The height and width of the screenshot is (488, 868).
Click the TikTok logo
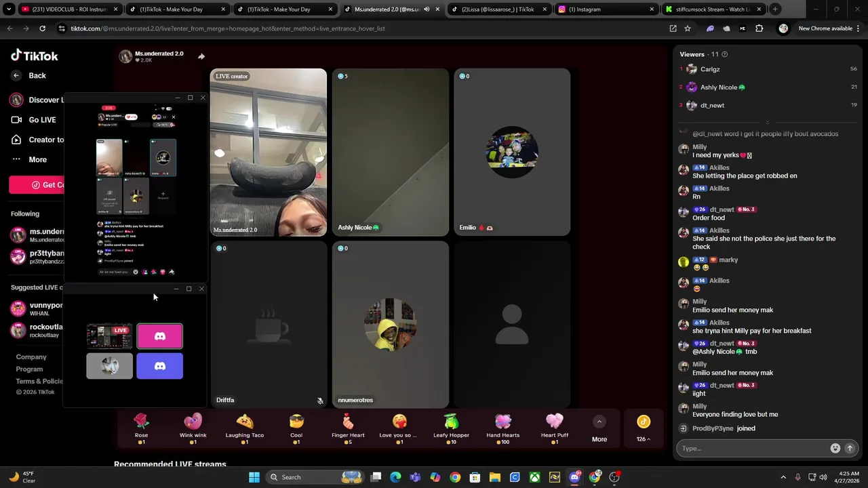35,56
